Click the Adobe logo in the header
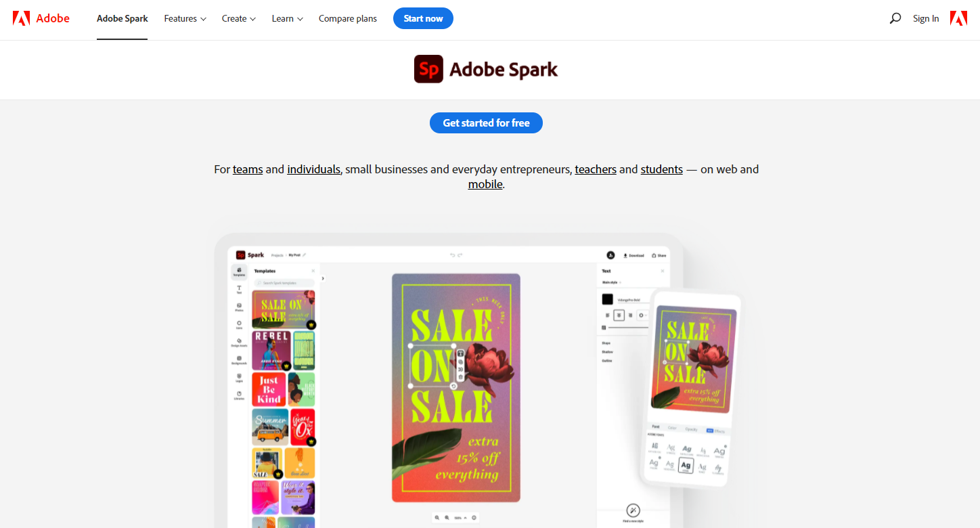The width and height of the screenshot is (980, 528). tap(41, 18)
